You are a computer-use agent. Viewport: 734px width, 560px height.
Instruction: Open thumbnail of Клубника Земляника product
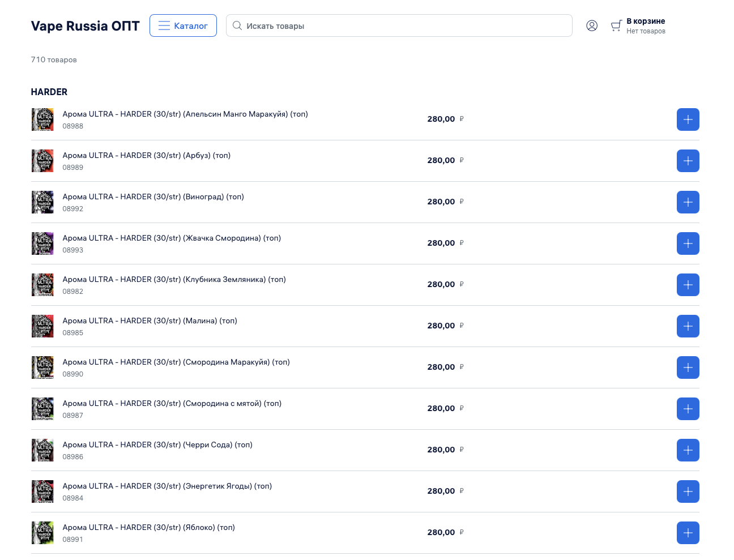42,285
